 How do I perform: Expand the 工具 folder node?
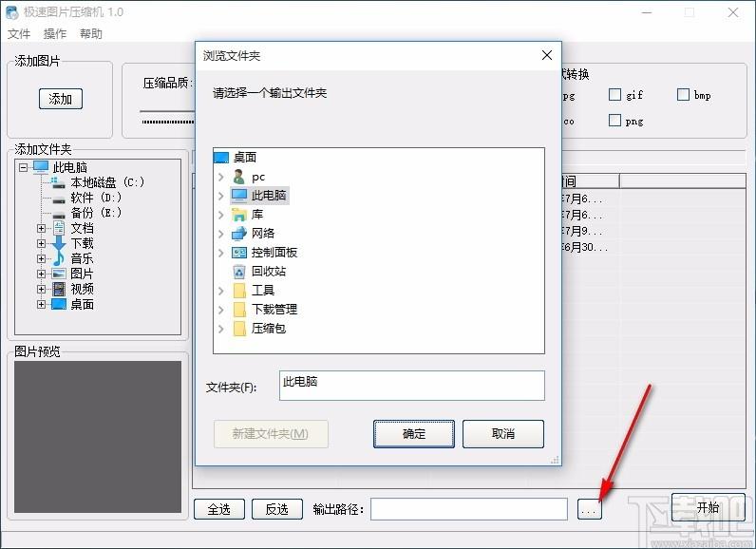pos(221,291)
